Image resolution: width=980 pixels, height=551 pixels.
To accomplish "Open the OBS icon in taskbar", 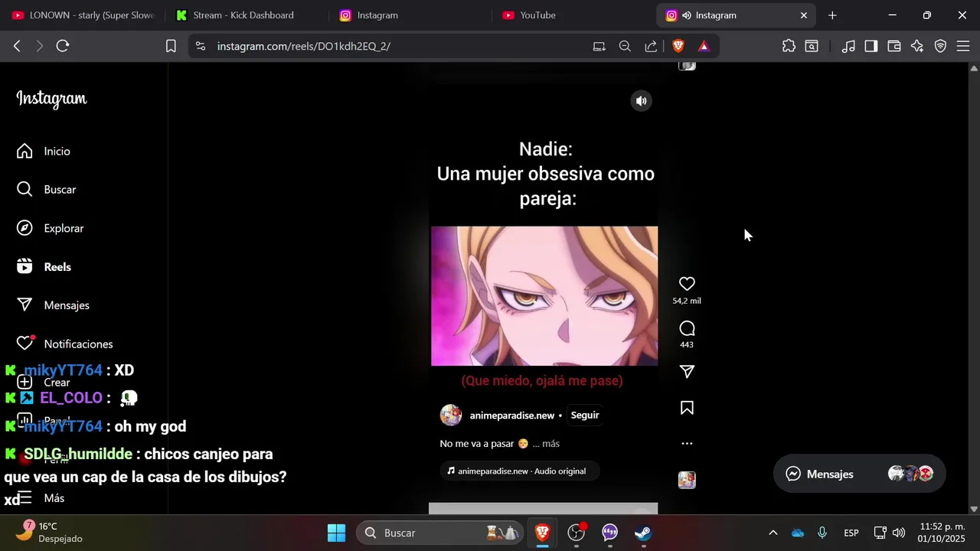I will click(x=577, y=533).
